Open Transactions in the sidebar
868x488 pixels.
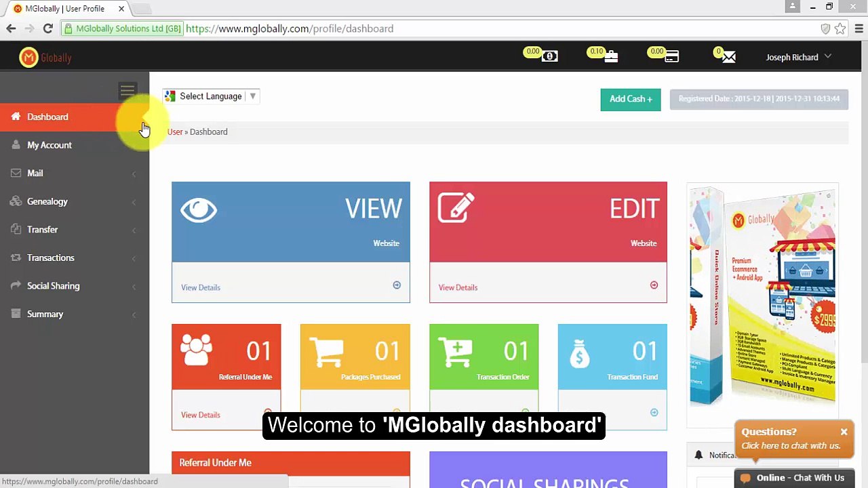click(x=75, y=258)
